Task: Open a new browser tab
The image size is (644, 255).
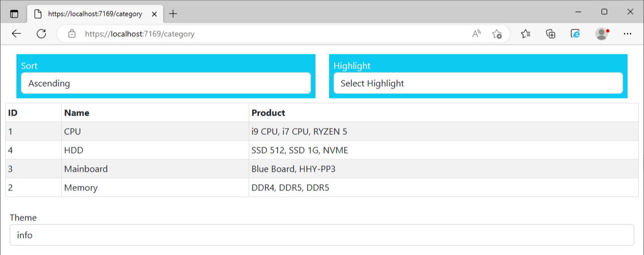Action: click(x=173, y=14)
